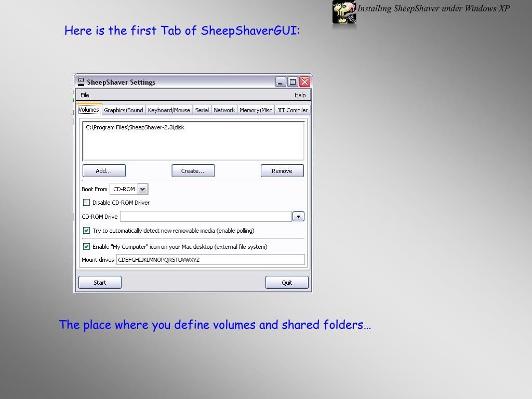Switch to the Graphics/Sound tab
Image resolution: width=532 pixels, height=399 pixels.
[124, 110]
